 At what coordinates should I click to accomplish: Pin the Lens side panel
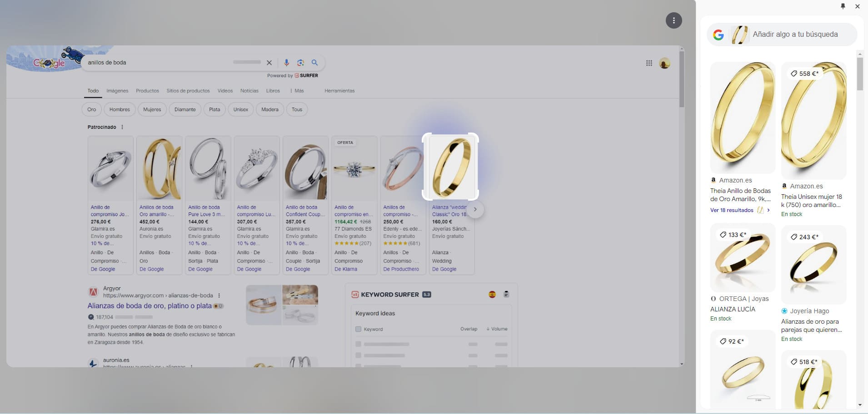coord(843,6)
